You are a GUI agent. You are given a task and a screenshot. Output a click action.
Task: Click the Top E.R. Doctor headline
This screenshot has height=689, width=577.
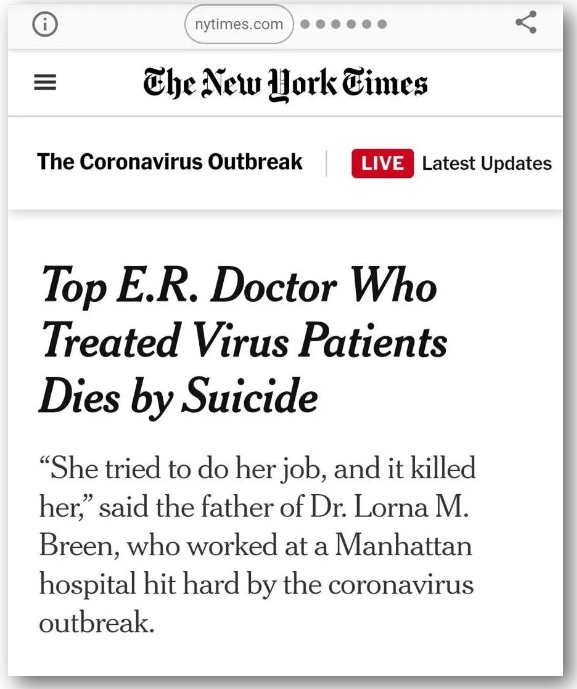pyautogui.click(x=243, y=340)
